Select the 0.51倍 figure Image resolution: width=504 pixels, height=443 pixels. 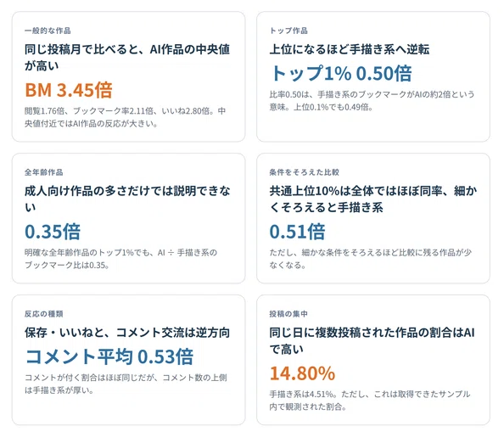(x=297, y=232)
